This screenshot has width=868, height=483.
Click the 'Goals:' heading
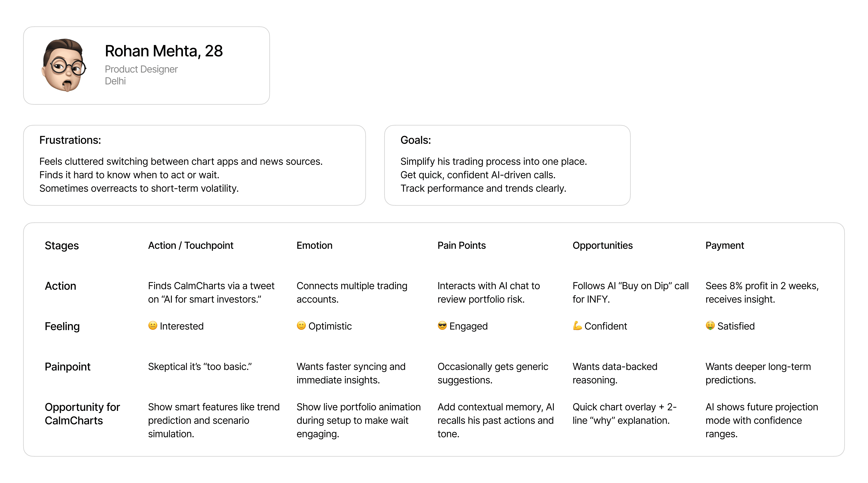[x=415, y=140]
